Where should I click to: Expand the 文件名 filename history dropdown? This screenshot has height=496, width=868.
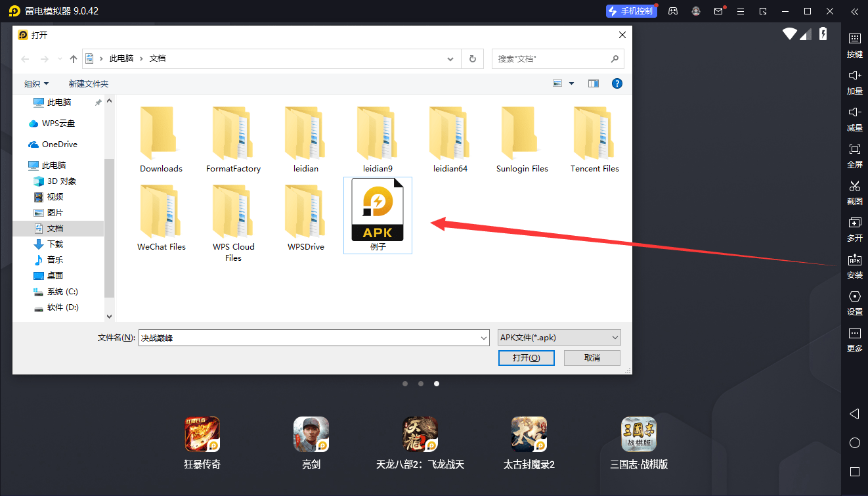click(485, 338)
